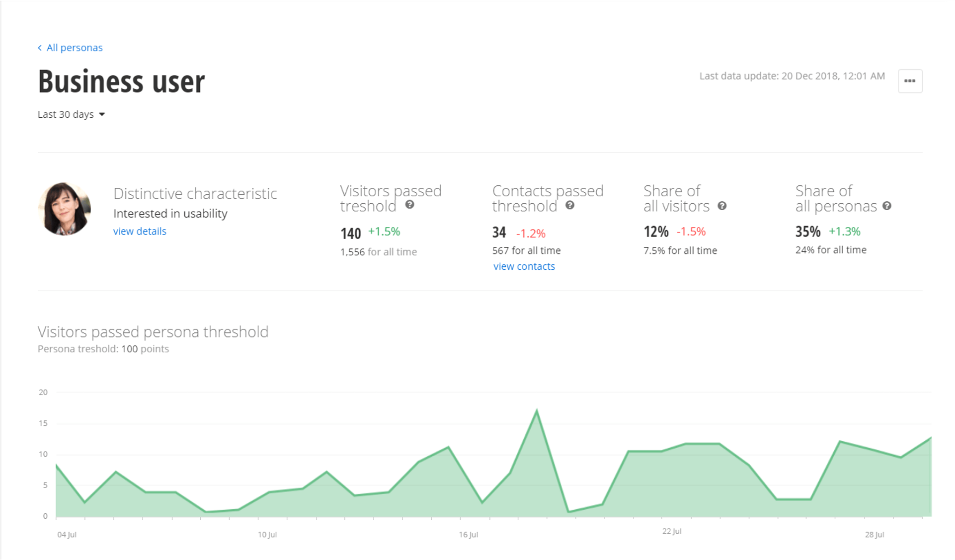Open the view details link
Image resolution: width=955 pixels, height=560 pixels.
pos(140,231)
